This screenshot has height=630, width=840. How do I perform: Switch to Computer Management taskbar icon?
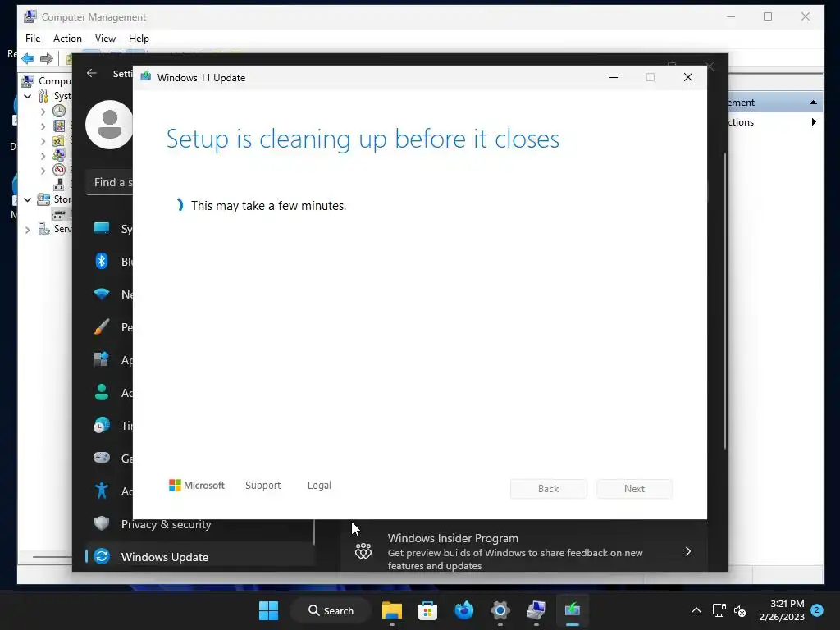[x=536, y=610]
